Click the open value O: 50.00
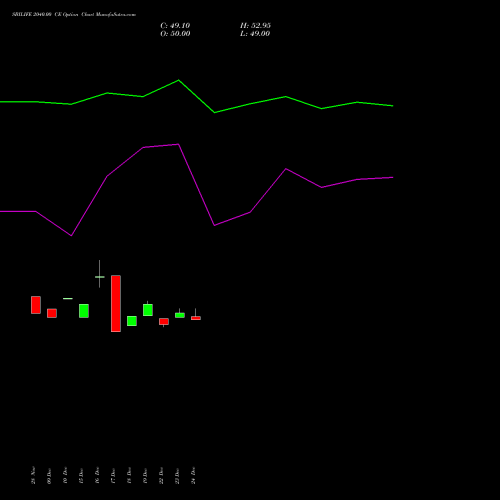Screen dimensions: 500x500 click(x=175, y=34)
